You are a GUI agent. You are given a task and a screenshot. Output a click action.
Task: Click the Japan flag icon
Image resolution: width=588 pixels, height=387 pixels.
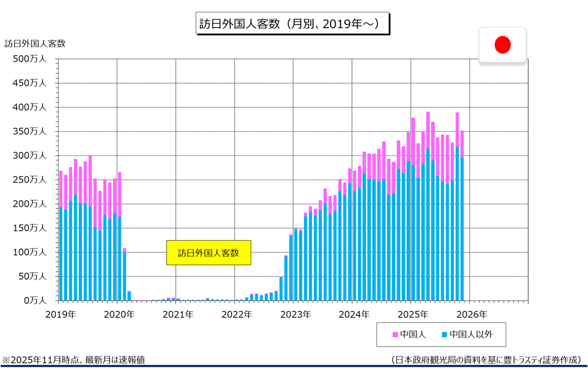click(502, 45)
